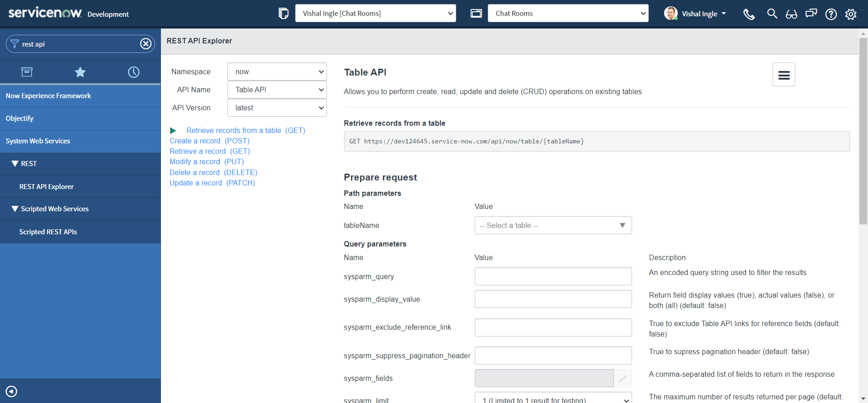Open the Namespace dropdown
868x403 pixels.
[x=277, y=71]
